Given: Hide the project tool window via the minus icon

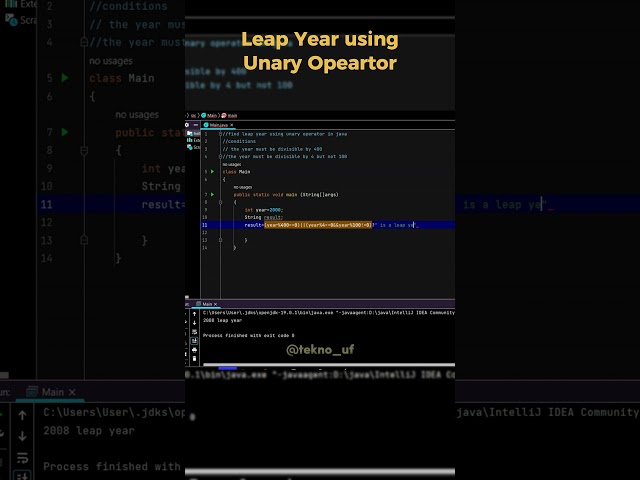Looking at the screenshot, I should [196, 125].
